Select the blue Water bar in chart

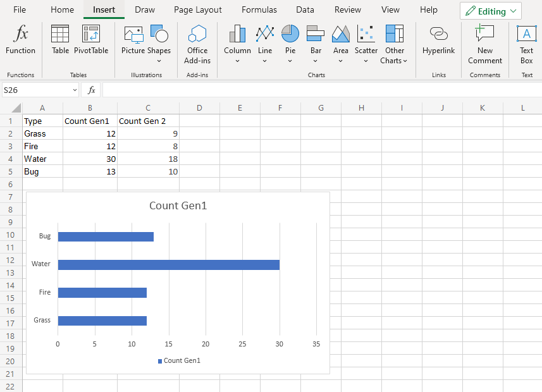(x=168, y=264)
